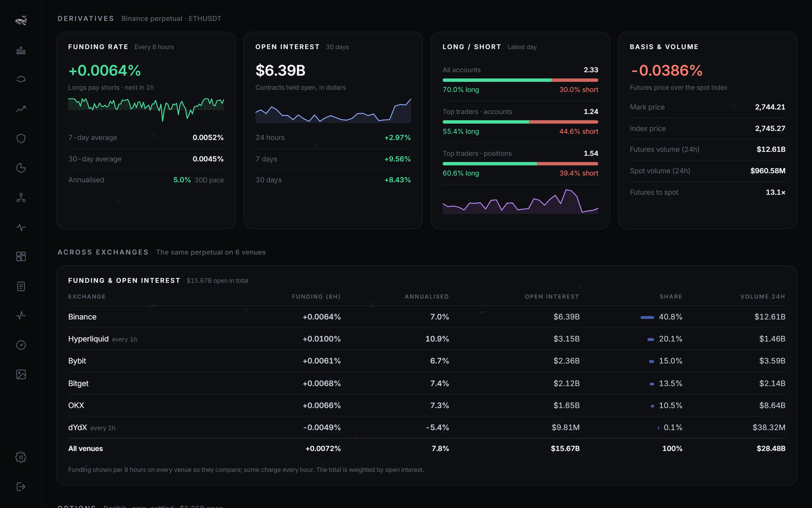Click the -0.0386% basis headline value
Screen dimensions: 812x508
coord(667,71)
